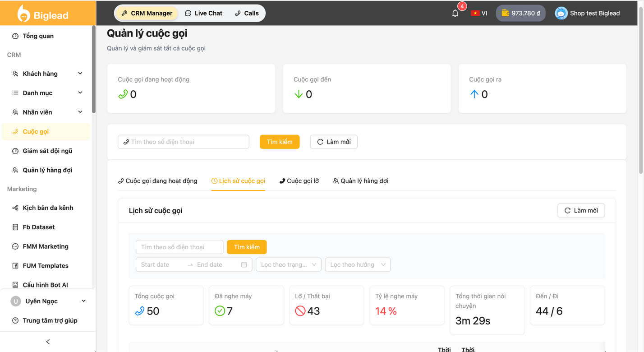This screenshot has width=644, height=352.
Task: Click FMM Marketing chat icon
Action: 15,246
